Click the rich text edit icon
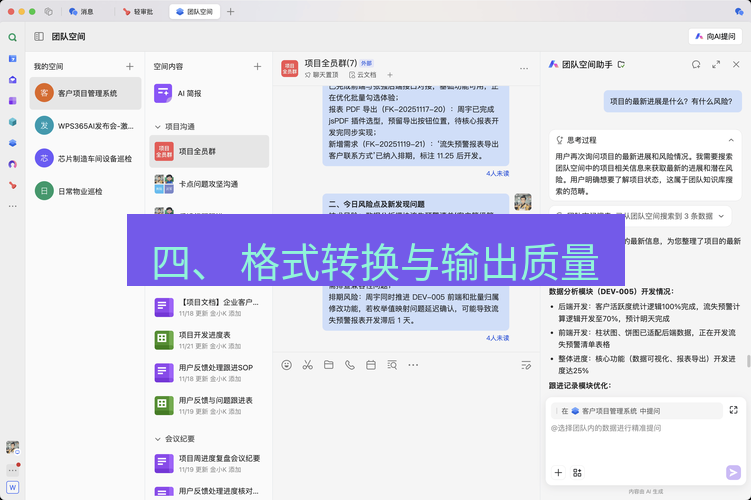The image size is (751, 500). click(526, 365)
